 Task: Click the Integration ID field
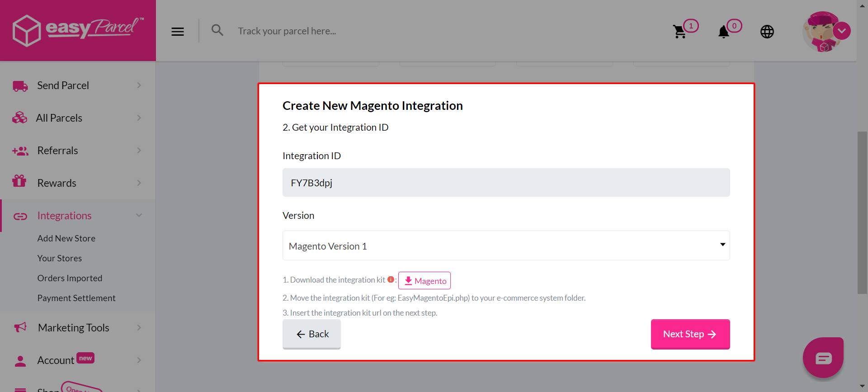coord(506,183)
